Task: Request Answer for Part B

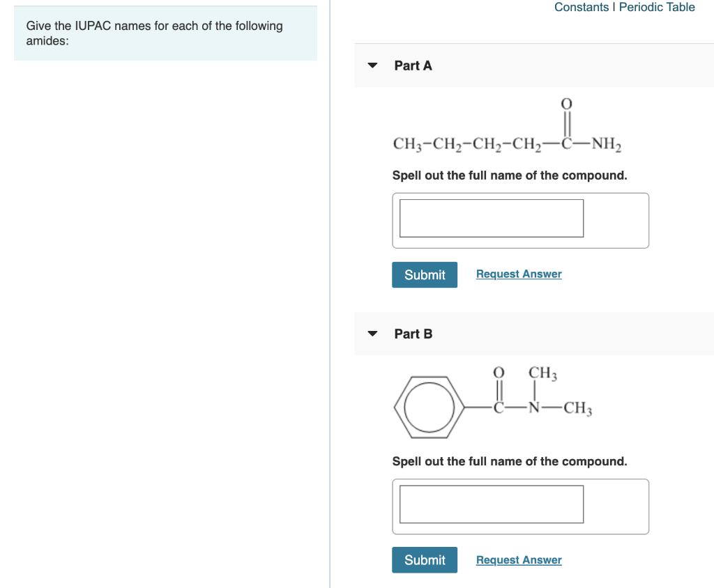Action: tap(518, 559)
